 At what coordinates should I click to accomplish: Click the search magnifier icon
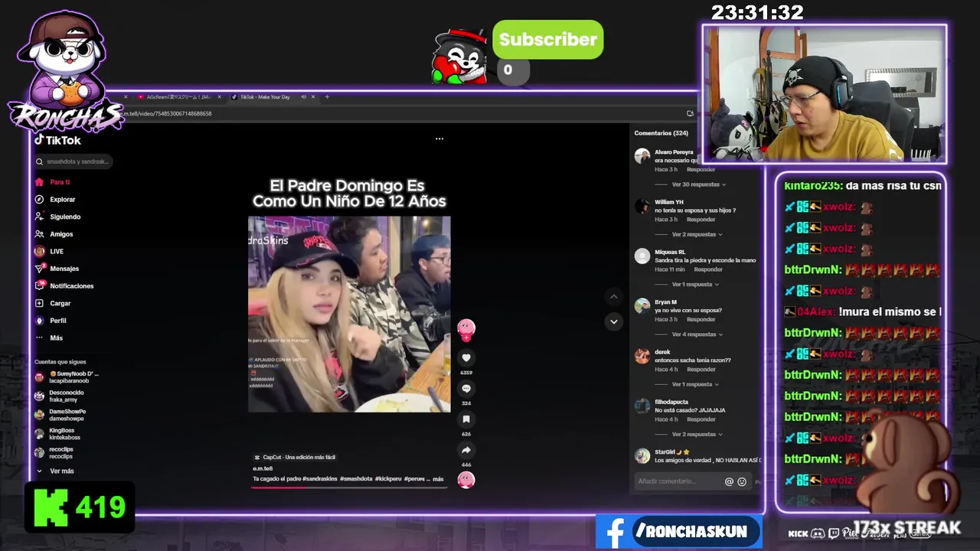[x=39, y=161]
